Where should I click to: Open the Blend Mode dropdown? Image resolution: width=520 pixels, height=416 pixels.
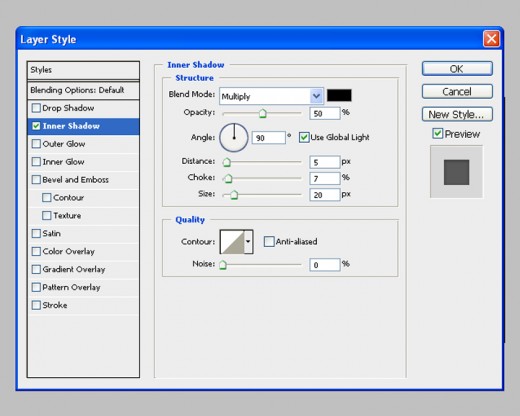[x=271, y=96]
